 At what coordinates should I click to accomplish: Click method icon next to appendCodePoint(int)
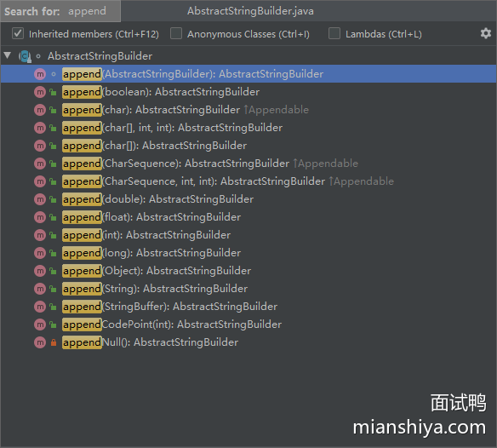pyautogui.click(x=40, y=325)
